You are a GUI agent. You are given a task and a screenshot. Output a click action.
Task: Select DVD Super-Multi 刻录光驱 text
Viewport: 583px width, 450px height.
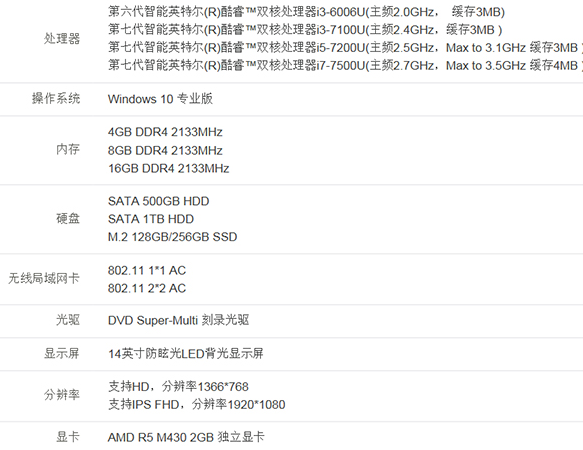(178, 320)
